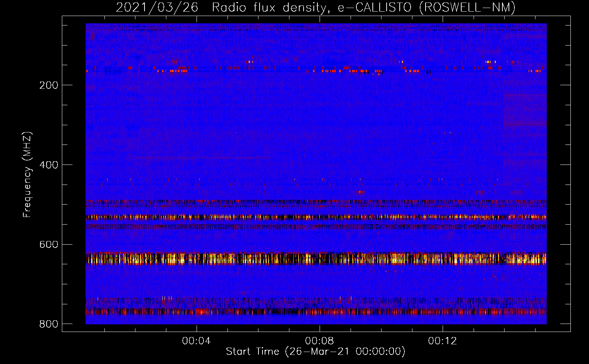Click the 00:12 time tick label
This screenshot has height=364, width=589.
coord(443,341)
